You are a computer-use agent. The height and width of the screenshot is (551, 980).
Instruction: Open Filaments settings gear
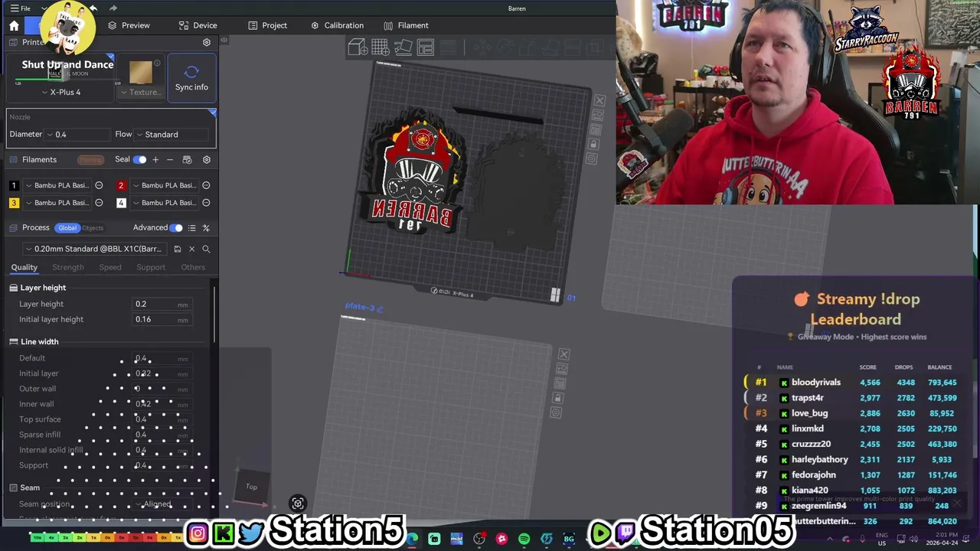click(x=206, y=159)
